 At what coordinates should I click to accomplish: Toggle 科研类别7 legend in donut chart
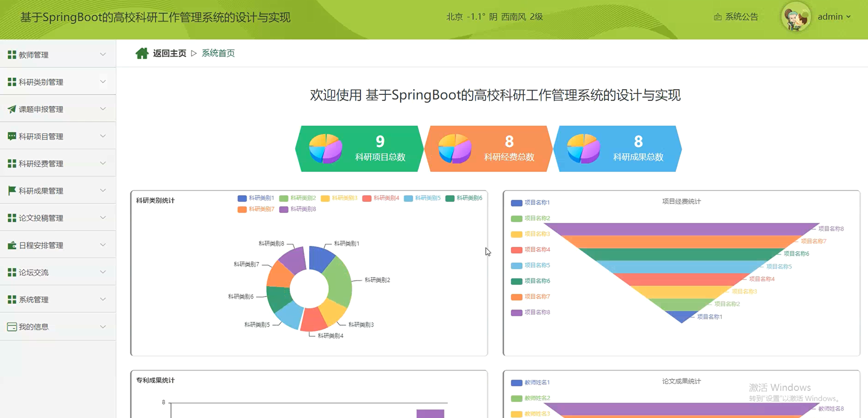pyautogui.click(x=256, y=209)
